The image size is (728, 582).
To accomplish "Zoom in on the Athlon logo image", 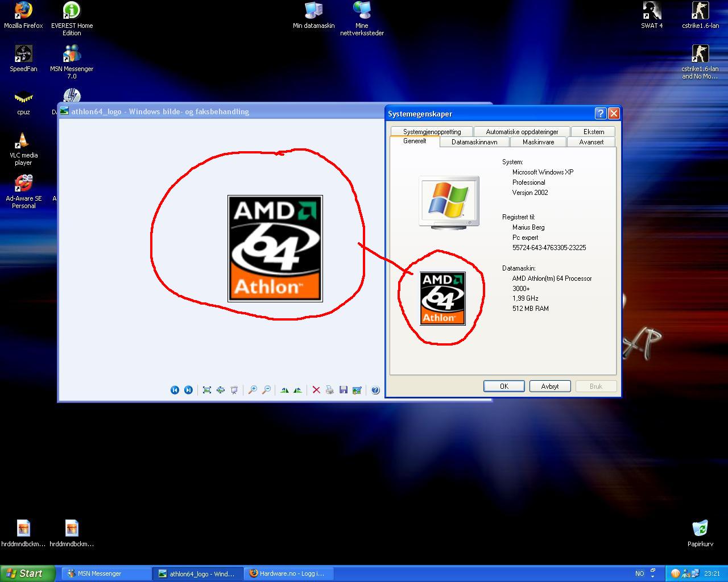I will (253, 390).
